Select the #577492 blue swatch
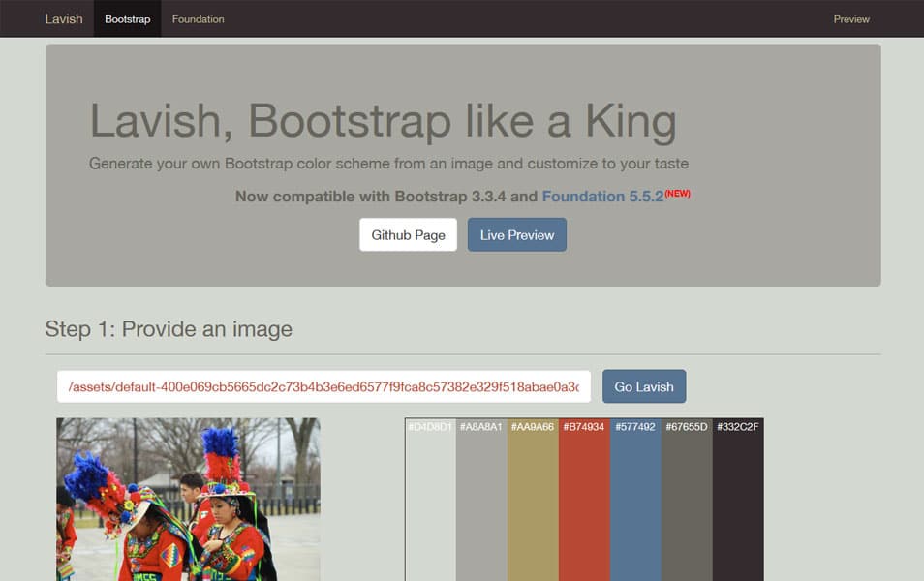The image size is (924, 581). pos(635,504)
